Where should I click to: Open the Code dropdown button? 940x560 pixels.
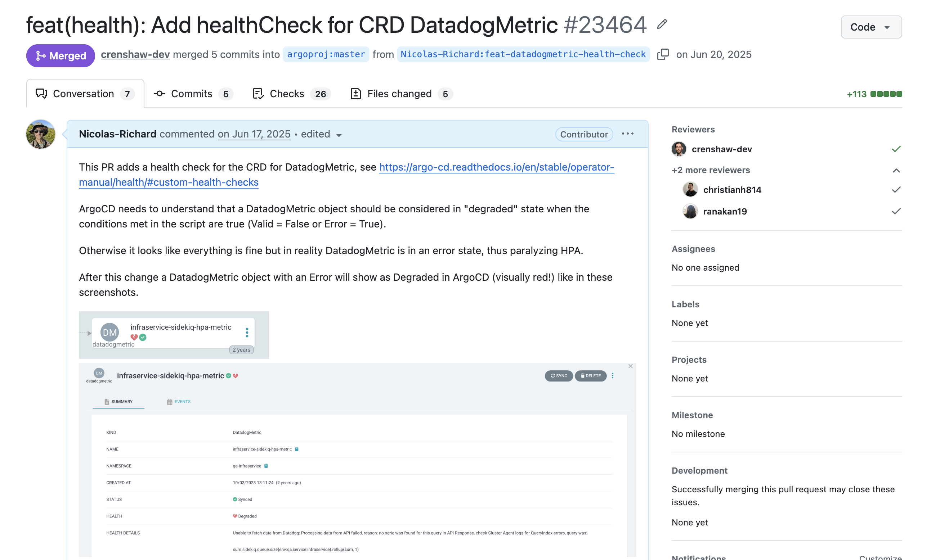click(x=871, y=27)
